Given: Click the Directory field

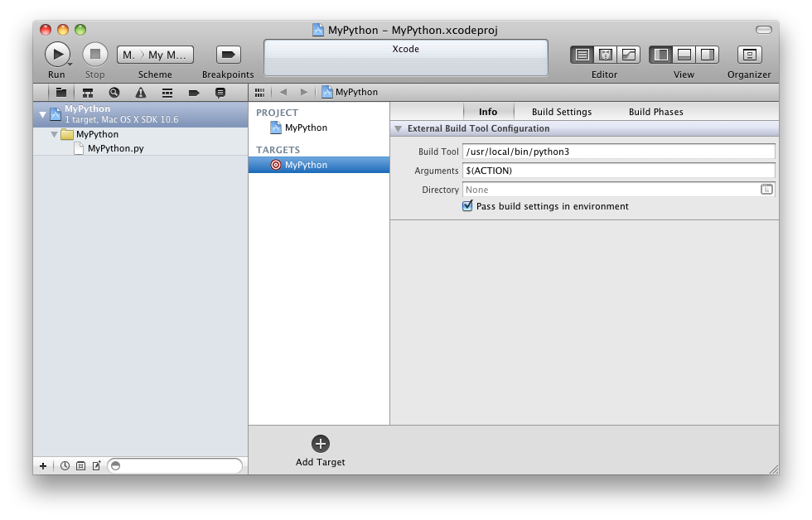Looking at the screenshot, I should (619, 190).
